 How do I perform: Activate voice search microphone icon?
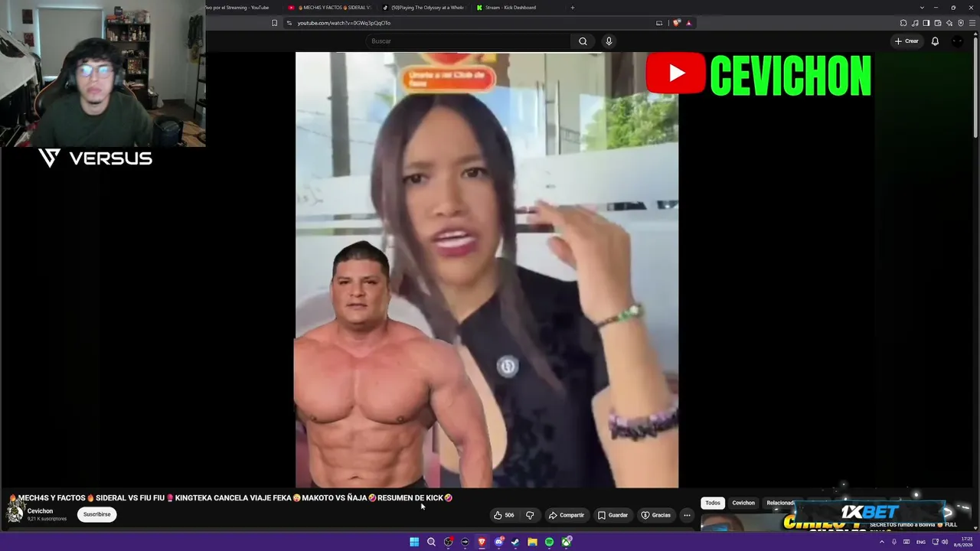pos(609,41)
